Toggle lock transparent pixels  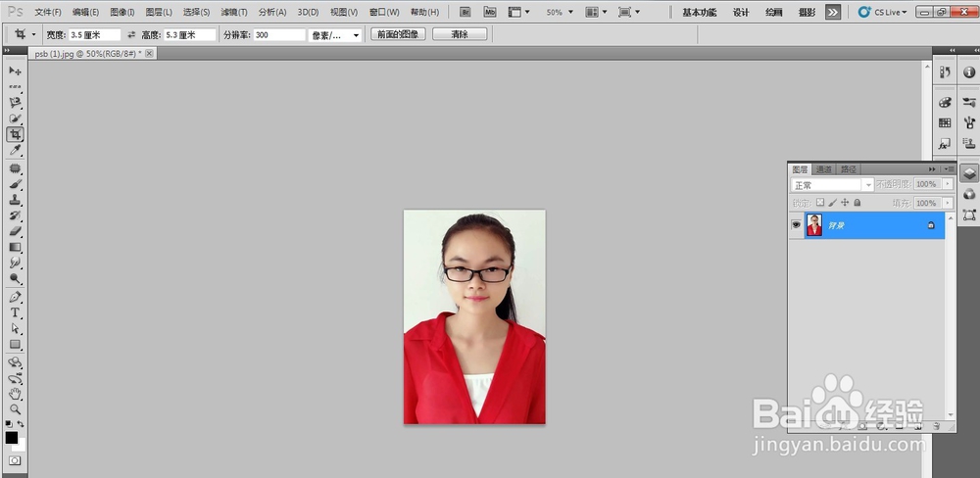820,203
